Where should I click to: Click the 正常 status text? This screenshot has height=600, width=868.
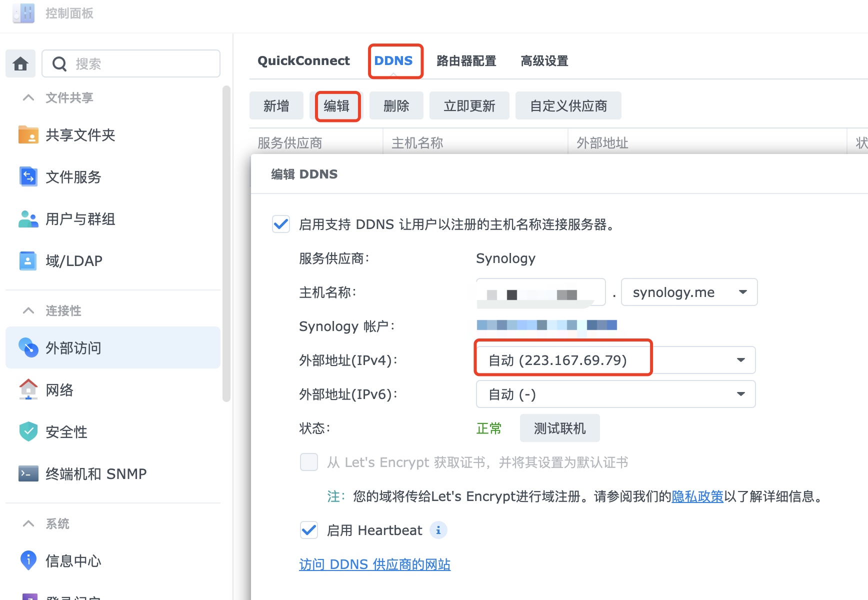click(x=489, y=428)
